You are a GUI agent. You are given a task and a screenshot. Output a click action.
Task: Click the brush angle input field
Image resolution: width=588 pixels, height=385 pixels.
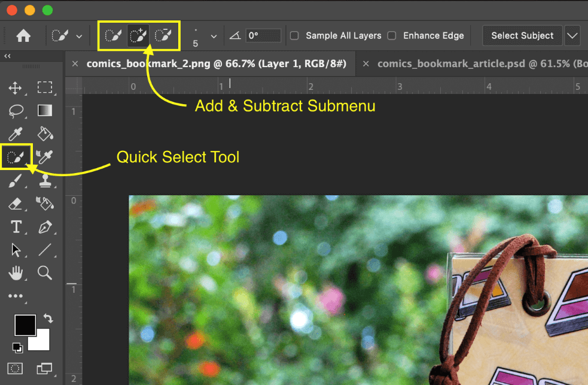(263, 36)
